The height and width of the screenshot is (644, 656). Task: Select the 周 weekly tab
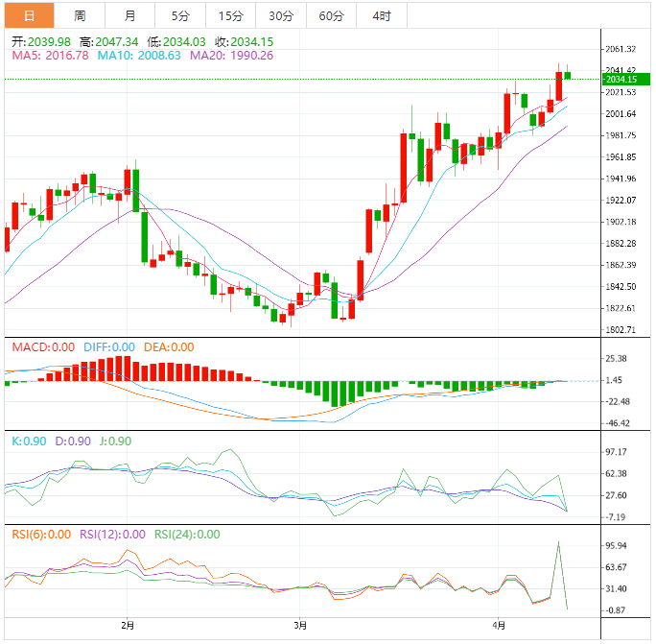pyautogui.click(x=80, y=15)
